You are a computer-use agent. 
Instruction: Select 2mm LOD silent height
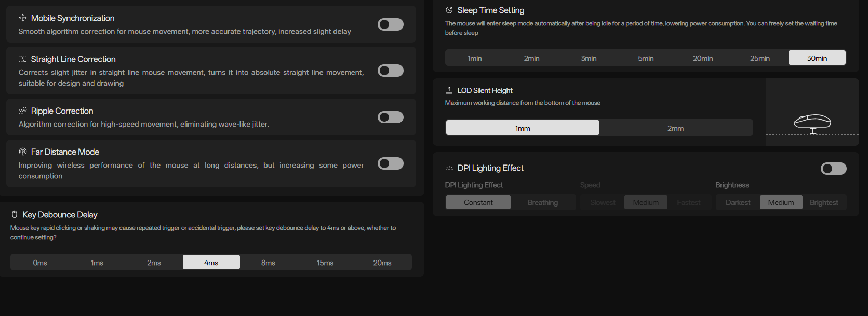coord(675,128)
